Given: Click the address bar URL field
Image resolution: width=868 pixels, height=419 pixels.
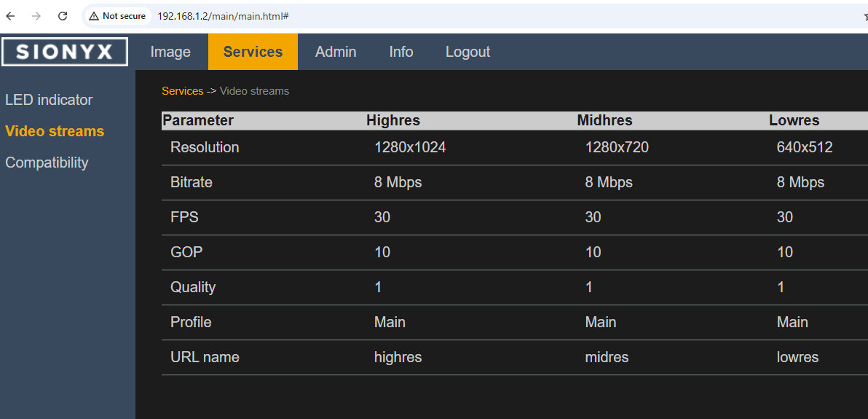Looking at the screenshot, I should pyautogui.click(x=437, y=16).
